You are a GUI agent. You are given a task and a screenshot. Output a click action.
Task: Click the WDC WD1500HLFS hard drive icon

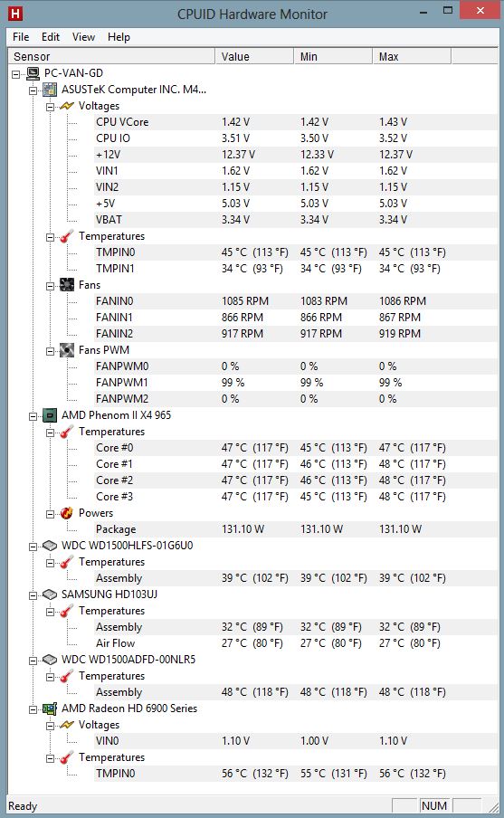click(50, 546)
